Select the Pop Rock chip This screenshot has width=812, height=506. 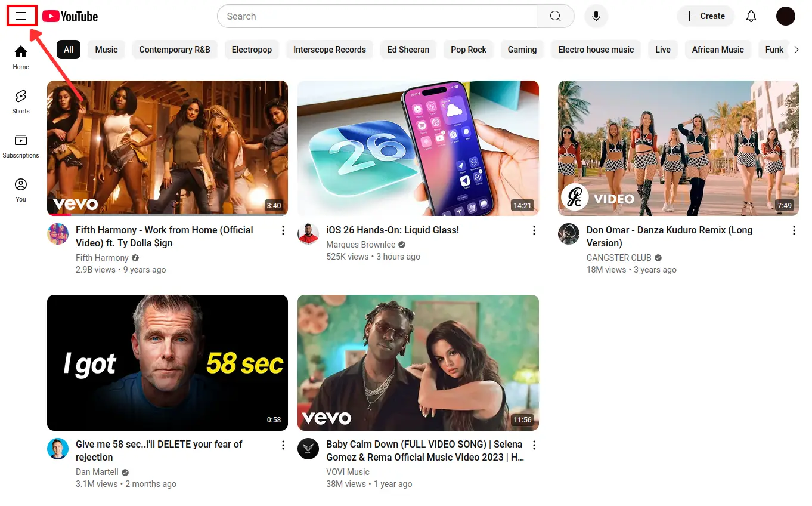[x=469, y=50]
